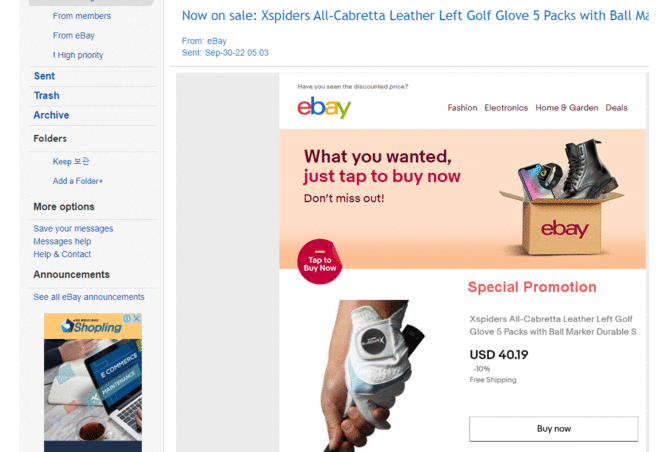The image size is (669, 452).
Task: Open the Archive folder
Action: coord(51,115)
